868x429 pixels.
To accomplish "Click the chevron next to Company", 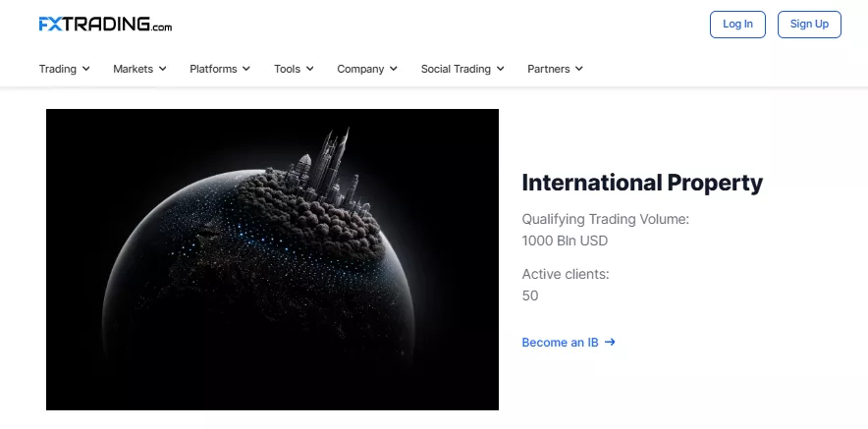I will [x=394, y=69].
